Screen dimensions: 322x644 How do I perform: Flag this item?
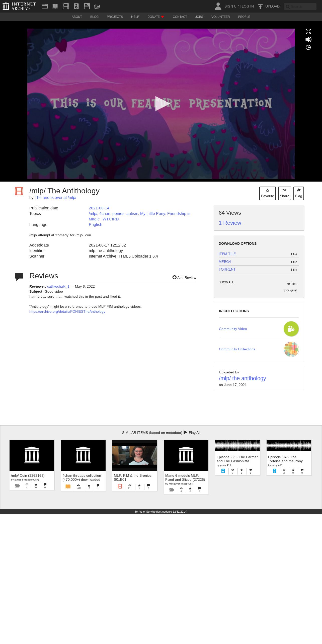point(299,193)
